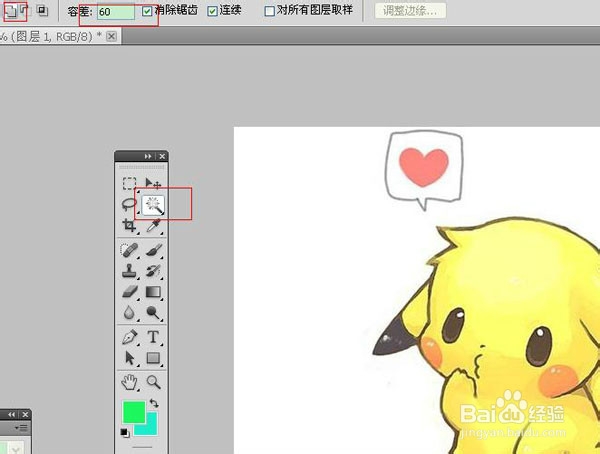Viewport: 600px width, 454px height.
Task: Click the 容差 tolerance field showing 60
Action: (x=116, y=12)
